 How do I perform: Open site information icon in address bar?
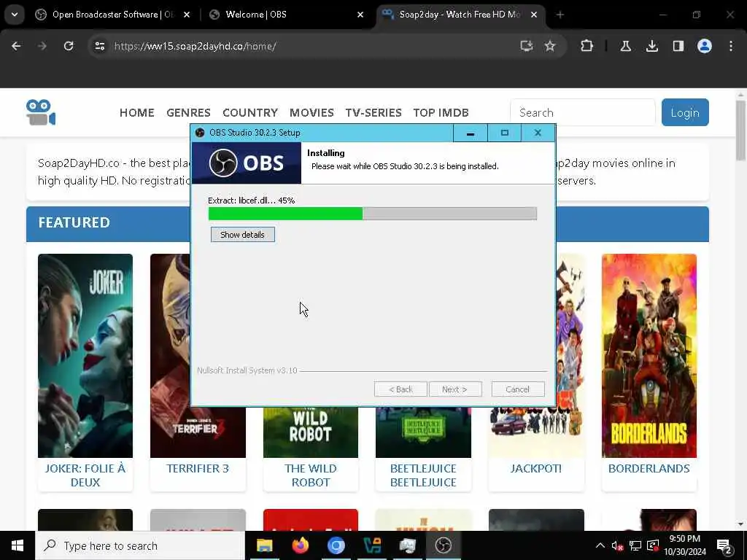coord(99,46)
